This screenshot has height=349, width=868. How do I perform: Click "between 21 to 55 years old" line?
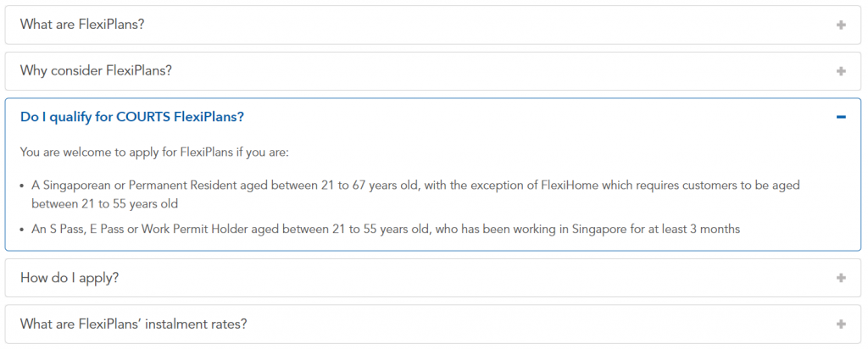point(105,204)
